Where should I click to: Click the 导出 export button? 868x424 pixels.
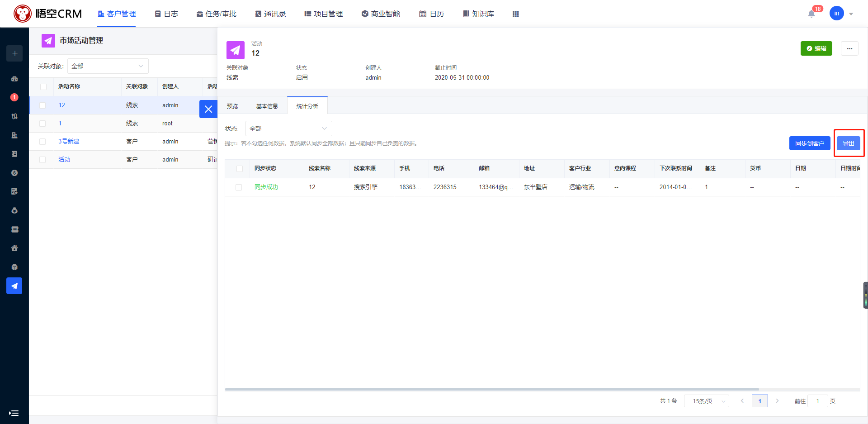coord(848,143)
